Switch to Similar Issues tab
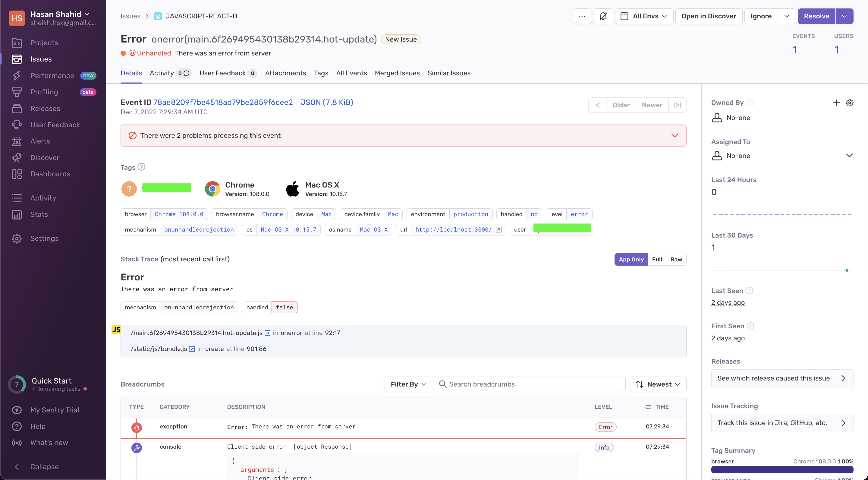This screenshot has width=868, height=480. [449, 73]
